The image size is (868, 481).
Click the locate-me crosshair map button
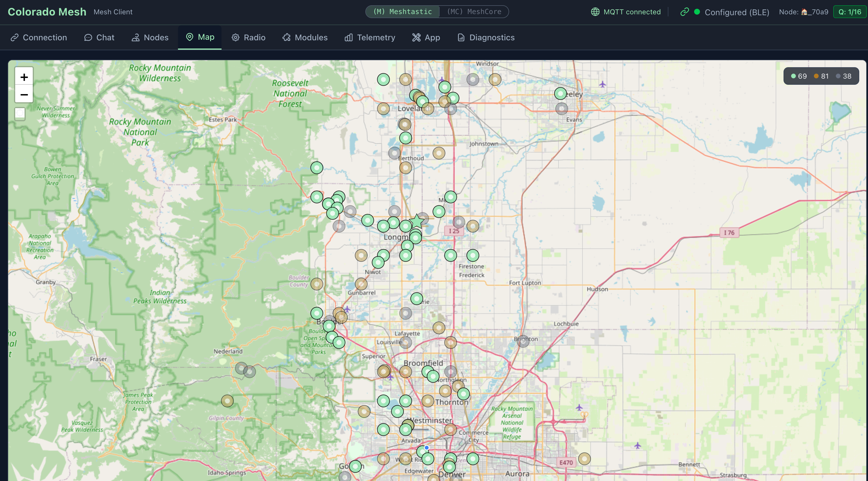[x=20, y=113]
